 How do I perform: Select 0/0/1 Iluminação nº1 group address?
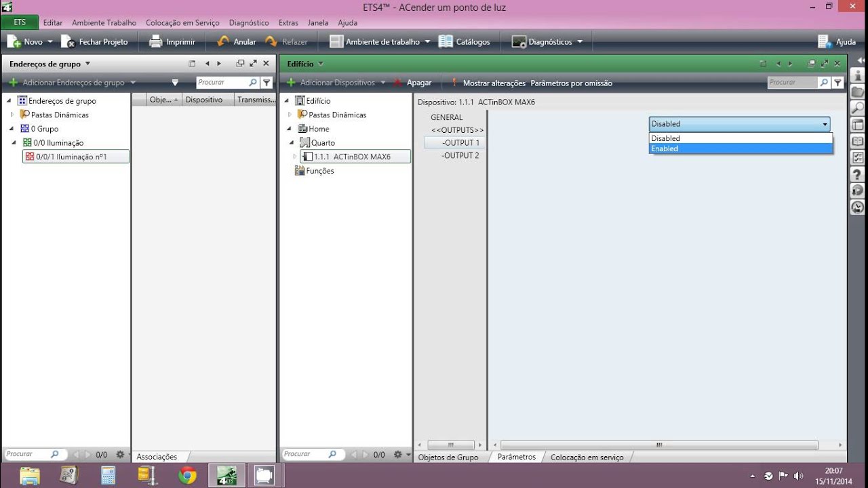point(75,157)
